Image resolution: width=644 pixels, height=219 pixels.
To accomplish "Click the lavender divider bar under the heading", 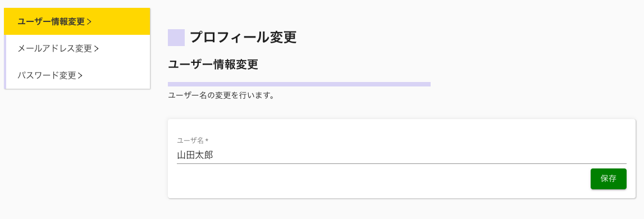I will tap(299, 84).
